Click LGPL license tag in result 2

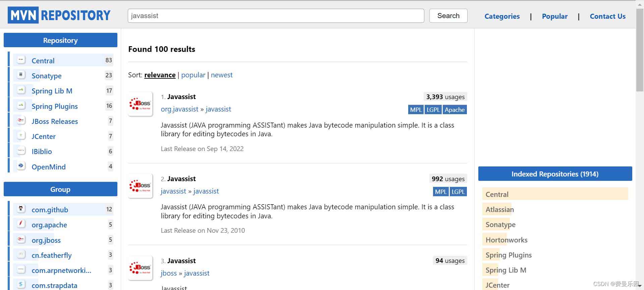click(x=458, y=192)
